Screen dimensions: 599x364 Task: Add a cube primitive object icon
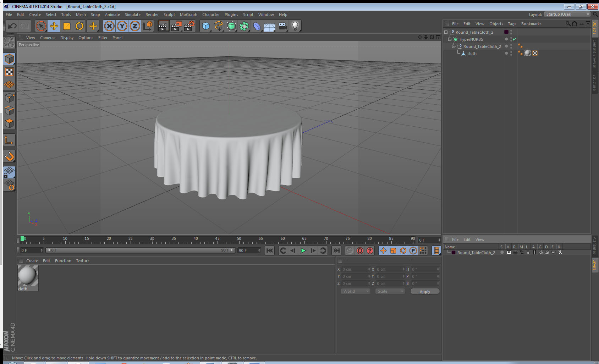point(206,26)
